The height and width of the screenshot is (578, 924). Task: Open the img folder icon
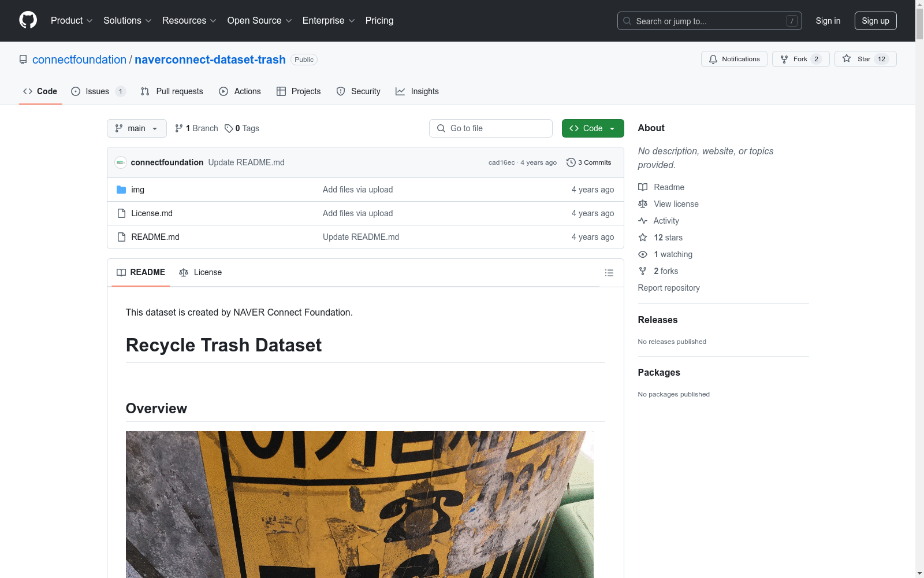122,189
